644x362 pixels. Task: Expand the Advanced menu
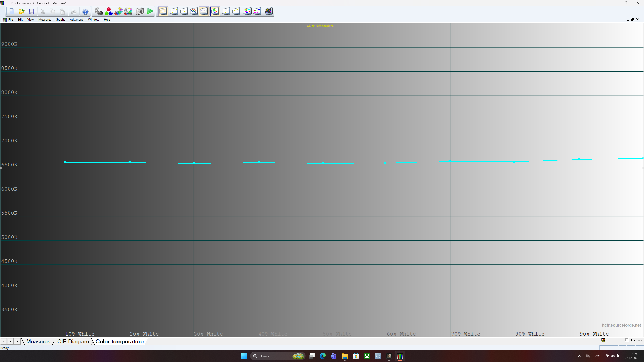[76, 19]
